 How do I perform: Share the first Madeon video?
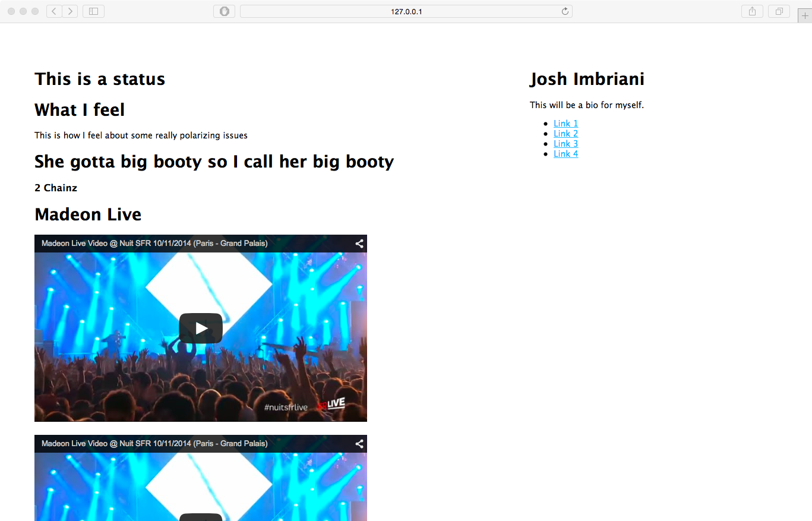[x=359, y=244]
